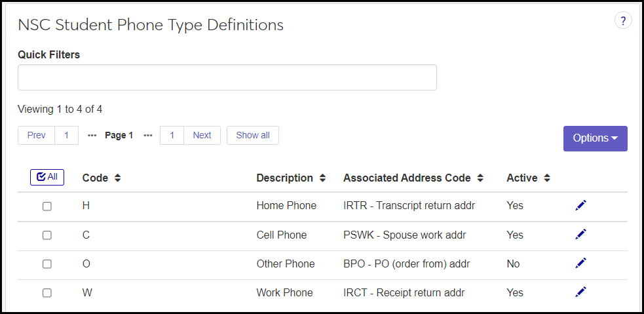The height and width of the screenshot is (314, 644).
Task: Focus the Quick Filters text field
Action: (x=227, y=77)
